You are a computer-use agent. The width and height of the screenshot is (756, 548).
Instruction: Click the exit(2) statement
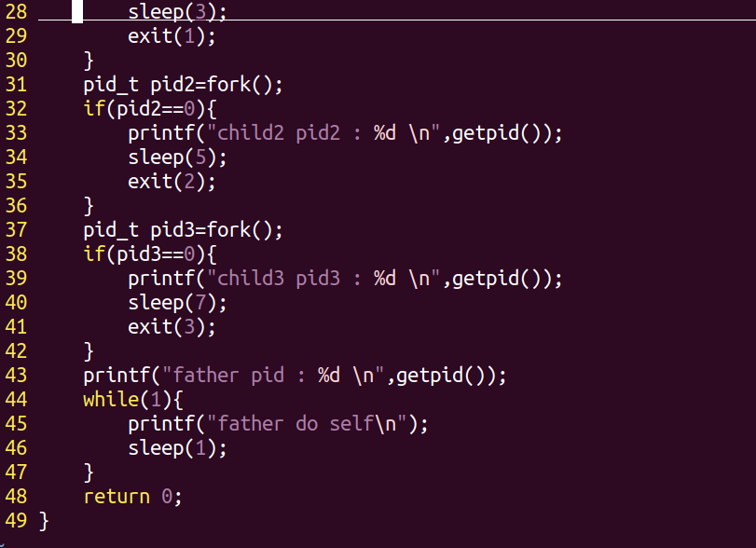[172, 182]
